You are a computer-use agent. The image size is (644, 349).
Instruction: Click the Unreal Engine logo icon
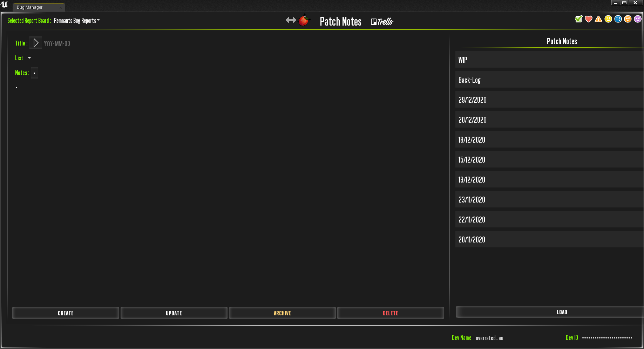tap(5, 5)
